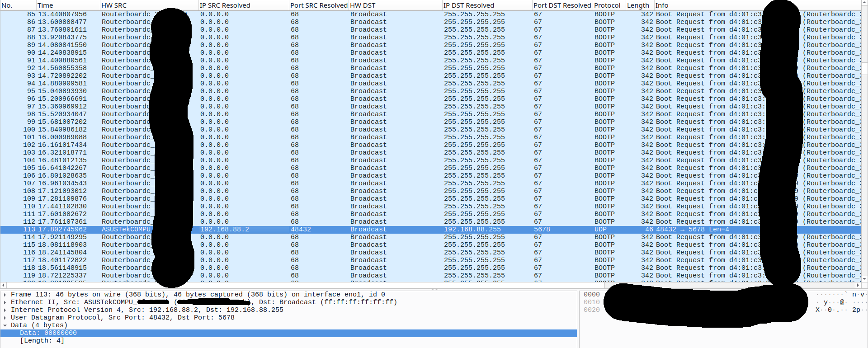Image resolution: width=868 pixels, height=348 pixels.
Task: Click the HW DST column header
Action: click(396, 5)
